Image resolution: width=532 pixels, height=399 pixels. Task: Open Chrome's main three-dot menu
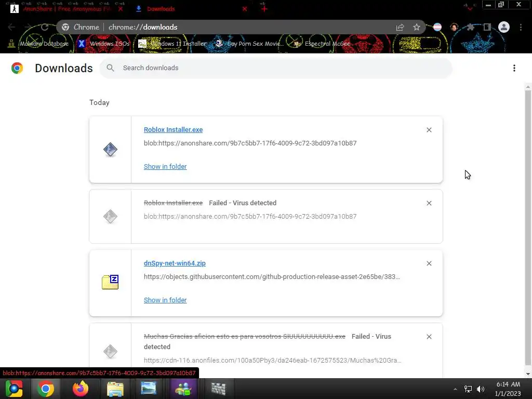pos(521,27)
